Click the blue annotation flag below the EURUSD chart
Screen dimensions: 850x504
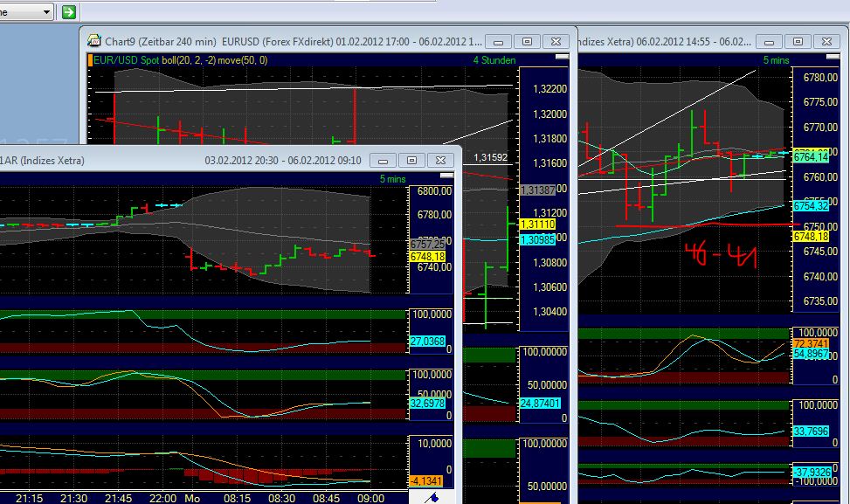coord(434,496)
